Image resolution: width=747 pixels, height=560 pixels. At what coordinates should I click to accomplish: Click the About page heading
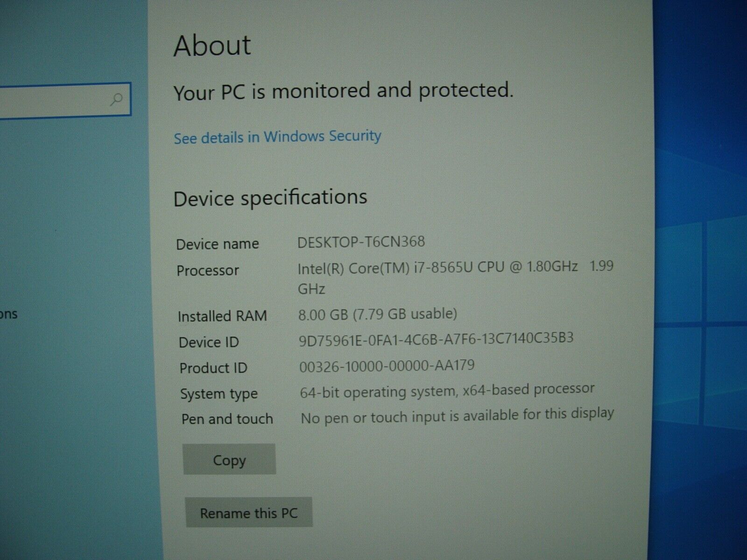[212, 45]
